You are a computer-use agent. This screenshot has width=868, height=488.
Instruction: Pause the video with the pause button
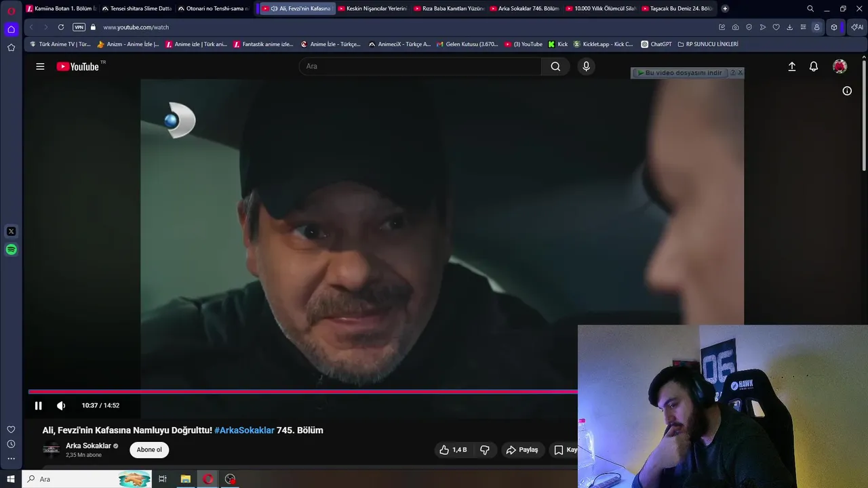pyautogui.click(x=38, y=405)
